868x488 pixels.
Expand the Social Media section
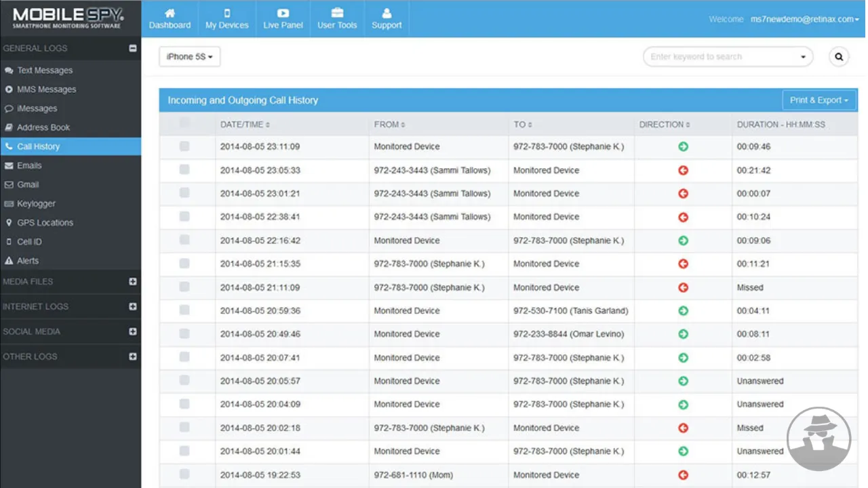click(133, 331)
